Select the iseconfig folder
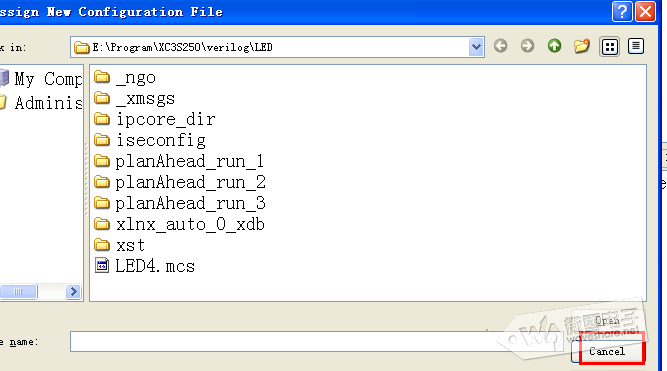This screenshot has height=371, width=667. click(x=150, y=140)
